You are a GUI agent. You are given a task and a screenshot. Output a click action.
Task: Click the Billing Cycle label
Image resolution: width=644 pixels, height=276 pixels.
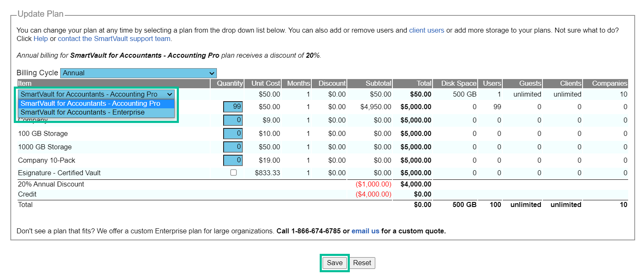[x=37, y=73]
